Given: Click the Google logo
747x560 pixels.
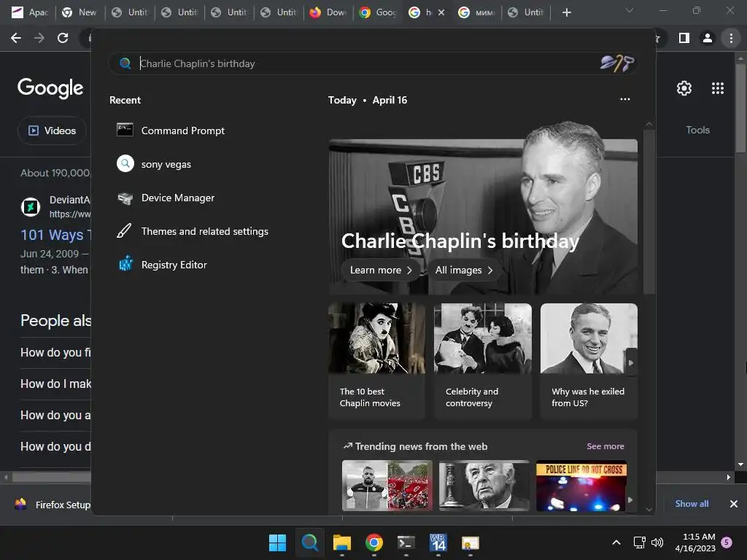Looking at the screenshot, I should pos(50,87).
